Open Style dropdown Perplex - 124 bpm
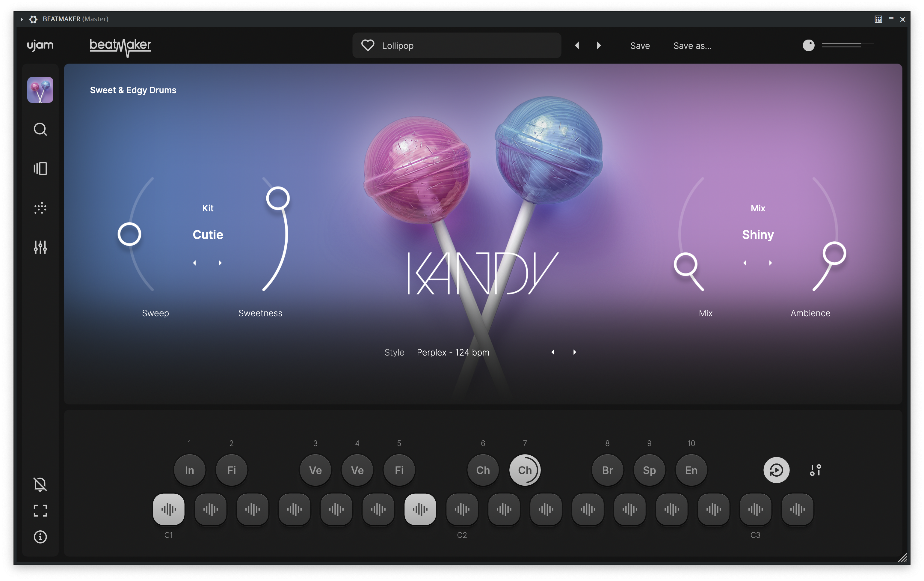Image resolution: width=924 pixels, height=581 pixels. 453,352
